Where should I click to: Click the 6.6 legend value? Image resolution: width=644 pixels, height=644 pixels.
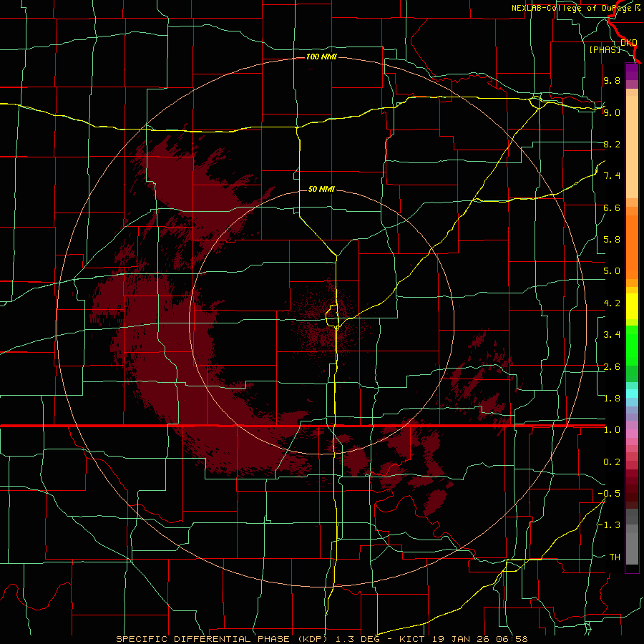click(x=612, y=208)
